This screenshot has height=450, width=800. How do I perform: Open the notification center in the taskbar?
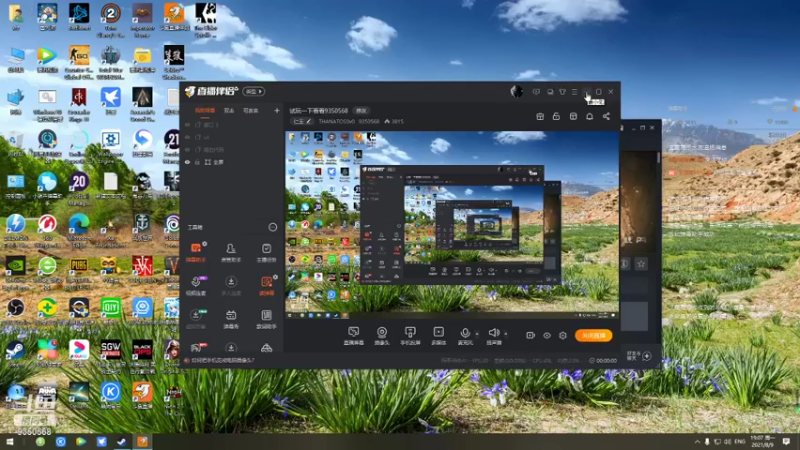click(786, 441)
